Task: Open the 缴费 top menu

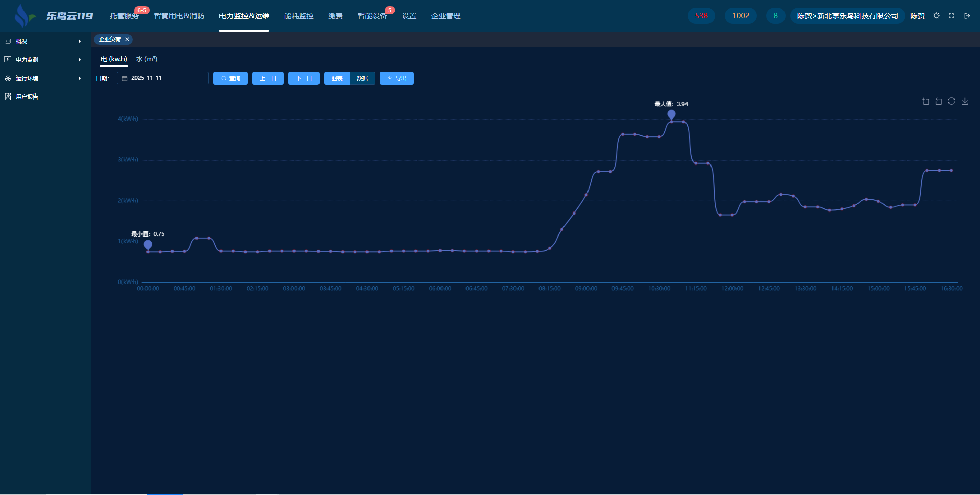Action: (335, 16)
